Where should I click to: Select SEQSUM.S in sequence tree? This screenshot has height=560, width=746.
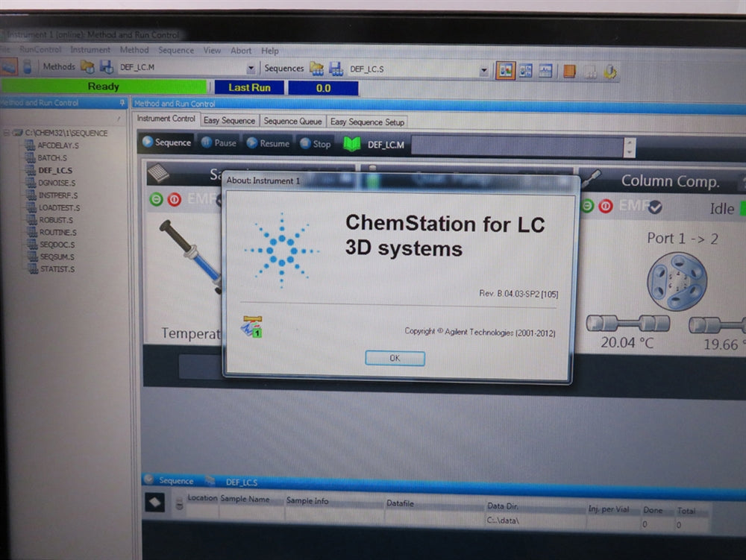[57, 257]
